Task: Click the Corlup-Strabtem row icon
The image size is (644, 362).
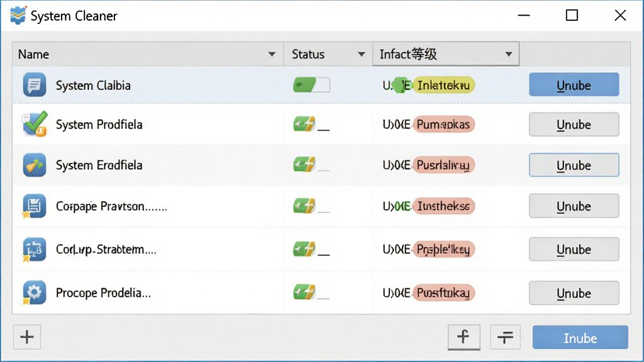Action: point(34,250)
